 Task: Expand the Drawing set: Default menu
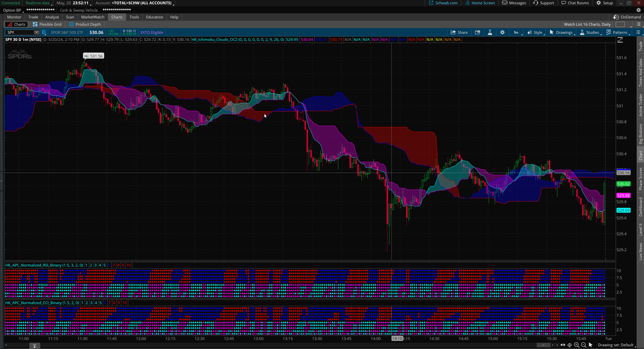click(616, 345)
